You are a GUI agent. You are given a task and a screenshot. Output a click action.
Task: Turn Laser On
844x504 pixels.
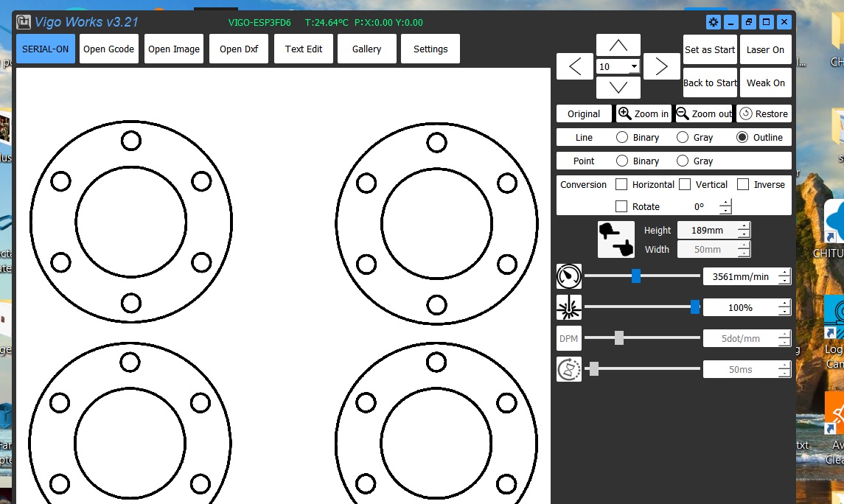point(765,49)
